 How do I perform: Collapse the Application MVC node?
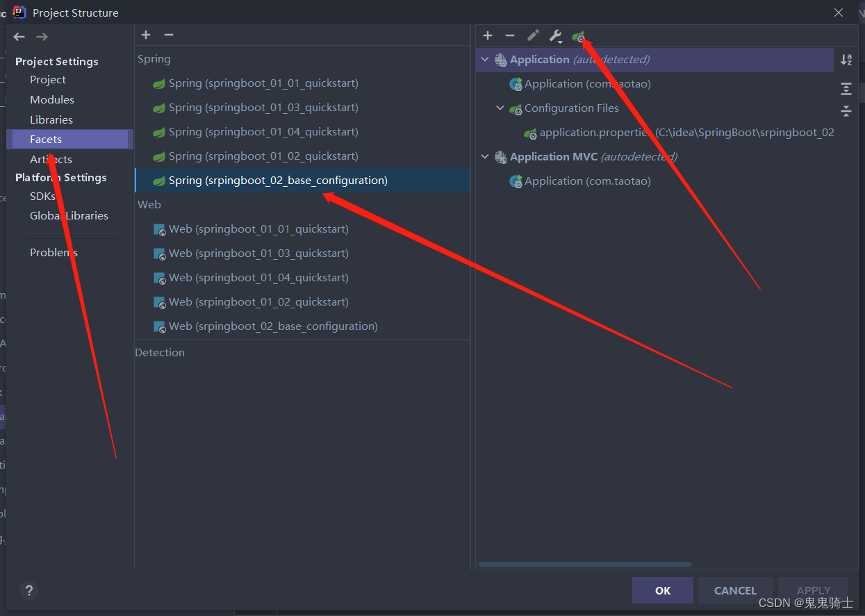pos(485,157)
